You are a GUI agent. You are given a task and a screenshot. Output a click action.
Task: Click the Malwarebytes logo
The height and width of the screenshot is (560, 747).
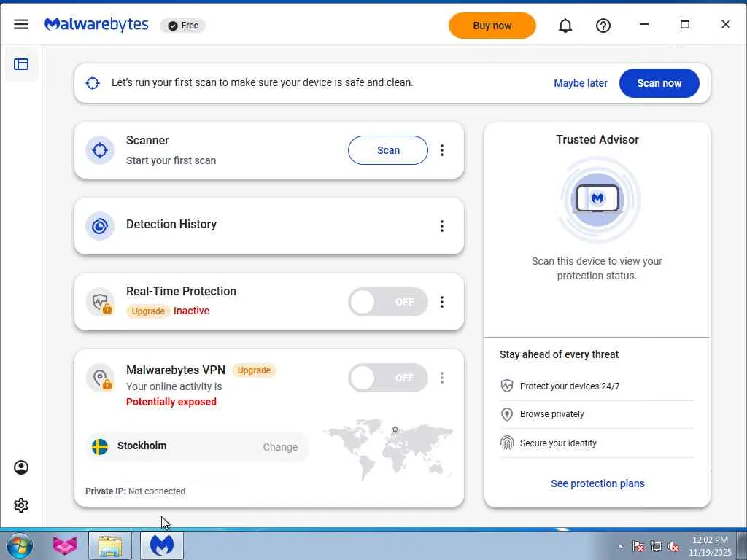[96, 24]
